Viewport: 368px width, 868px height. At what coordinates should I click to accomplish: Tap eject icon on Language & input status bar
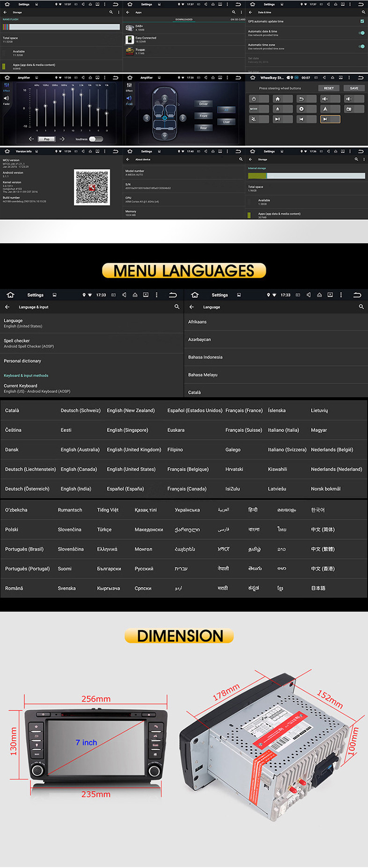click(135, 295)
